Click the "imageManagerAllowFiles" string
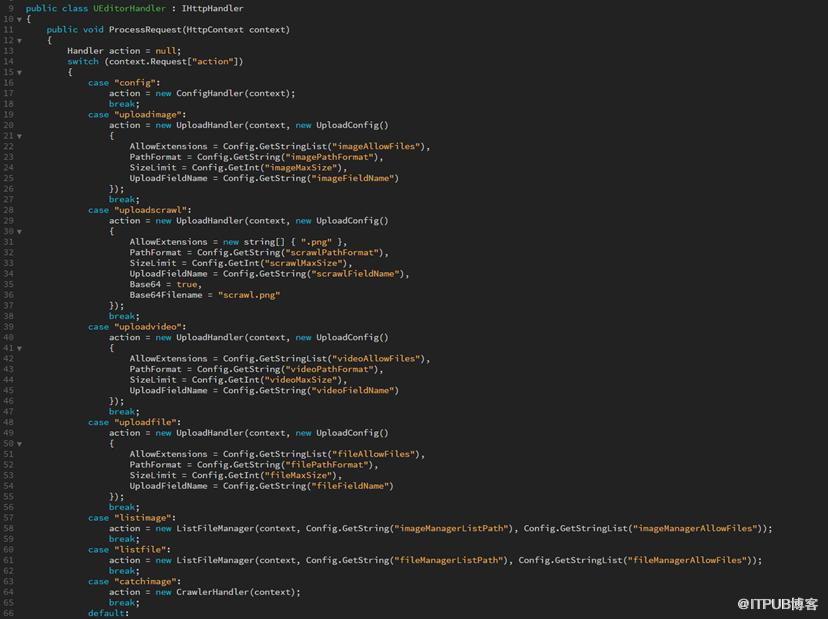 pyautogui.click(x=696, y=529)
